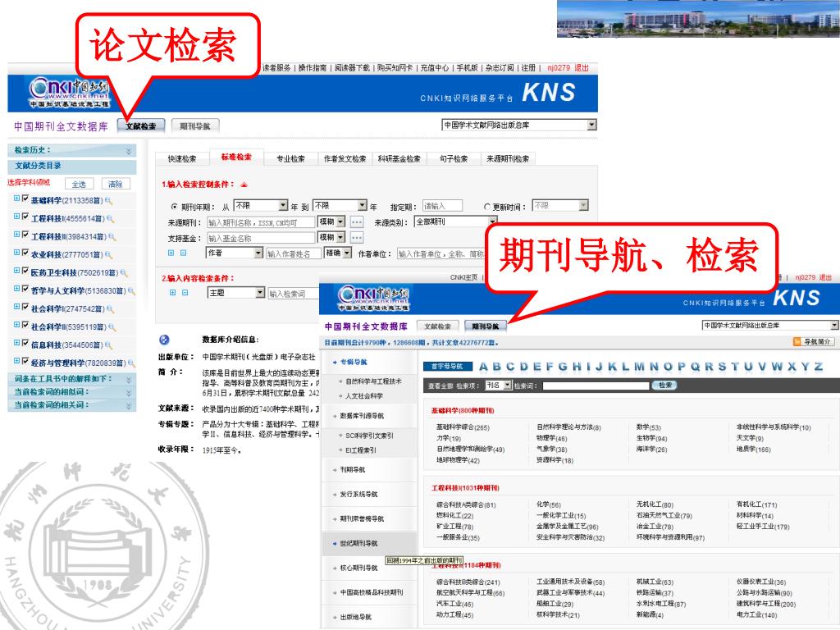The height and width of the screenshot is (630, 840).
Task: Switch to the 句子检索 tab
Action: point(453,159)
